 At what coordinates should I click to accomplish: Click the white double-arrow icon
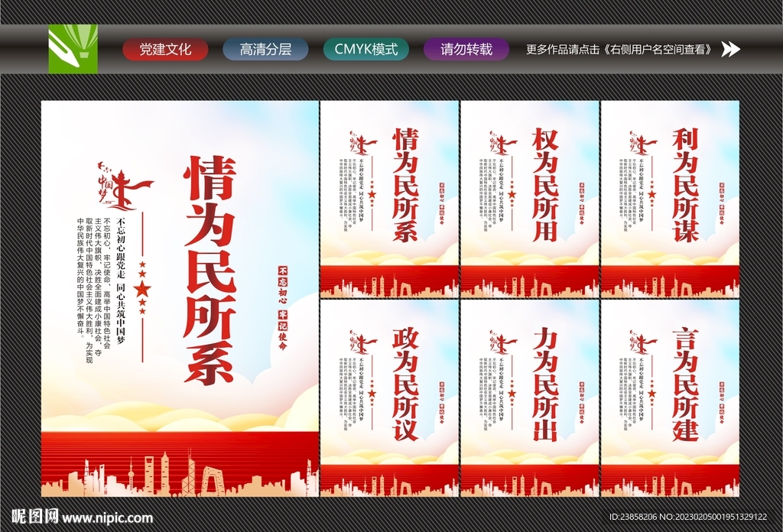tap(730, 49)
